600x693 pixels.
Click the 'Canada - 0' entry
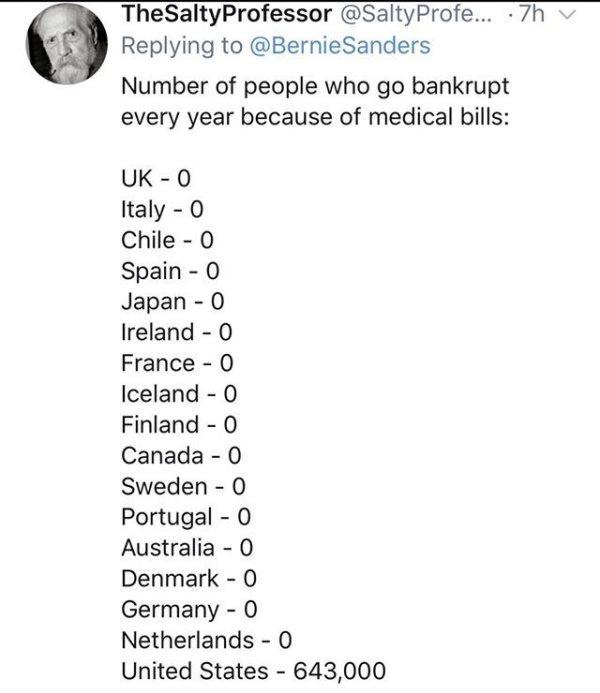point(181,456)
